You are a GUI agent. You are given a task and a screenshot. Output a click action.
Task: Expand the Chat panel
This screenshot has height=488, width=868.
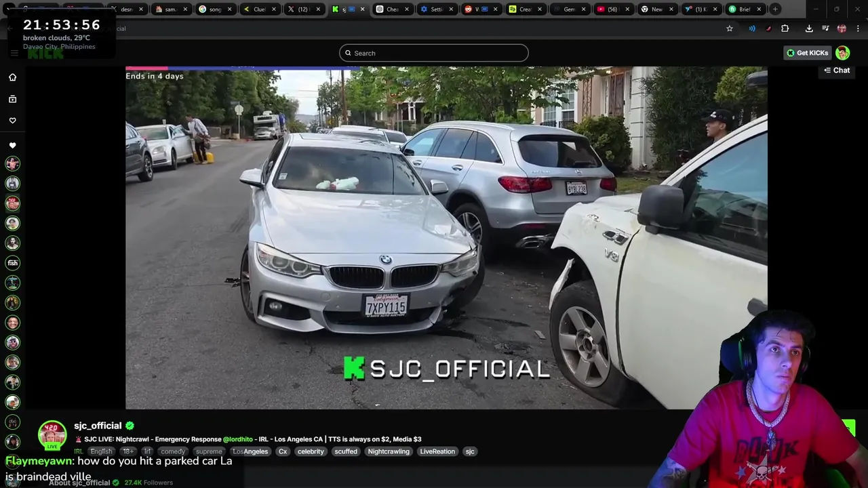(x=837, y=70)
